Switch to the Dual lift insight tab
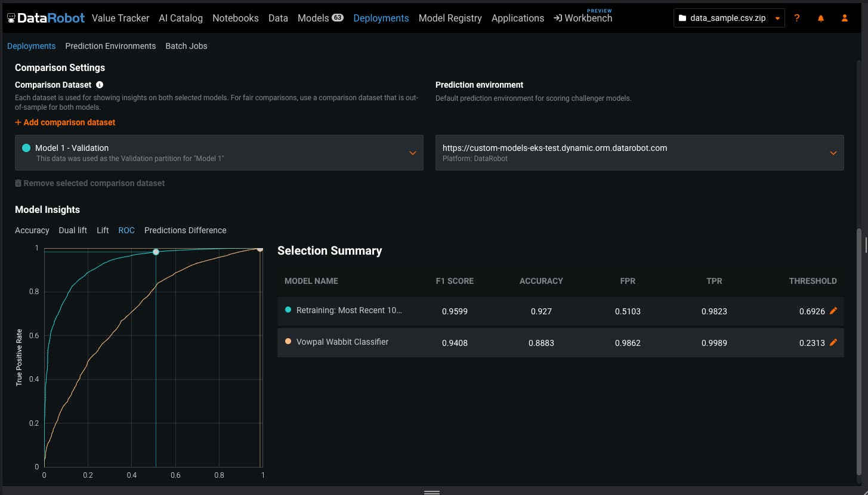 click(73, 230)
